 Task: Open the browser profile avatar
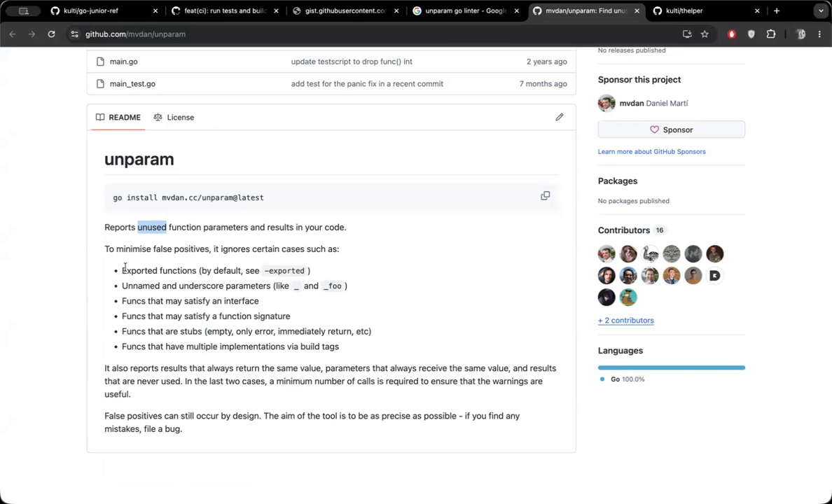[800, 34]
